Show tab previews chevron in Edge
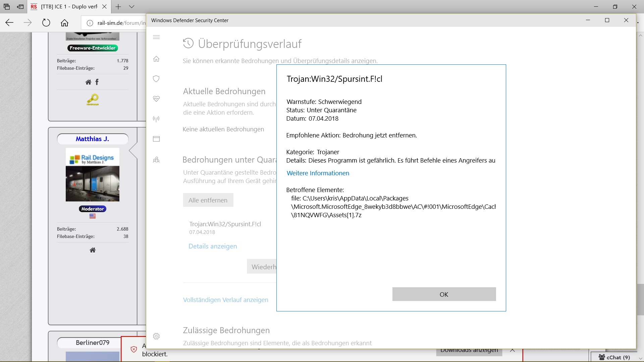Screen dimensions: 644x362 pos(131,7)
